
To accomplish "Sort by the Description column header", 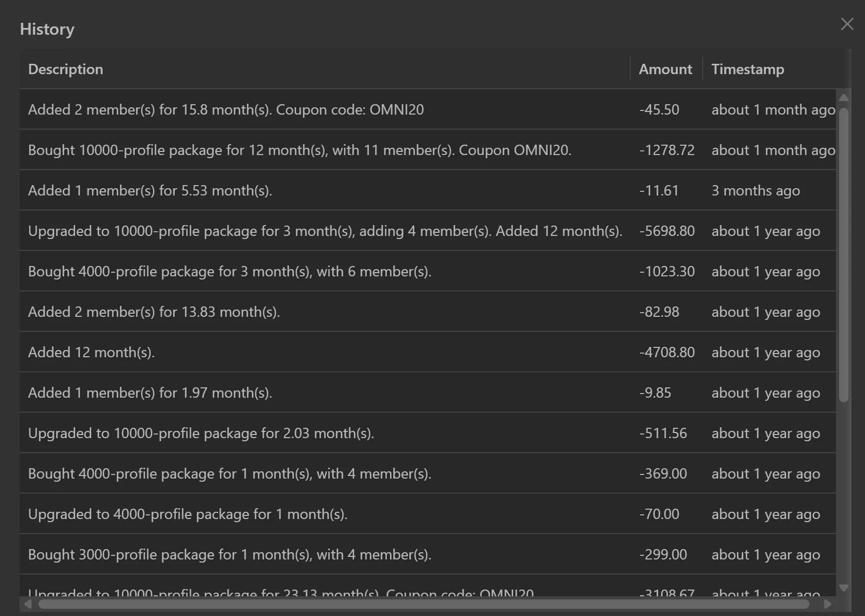I will point(65,69).
